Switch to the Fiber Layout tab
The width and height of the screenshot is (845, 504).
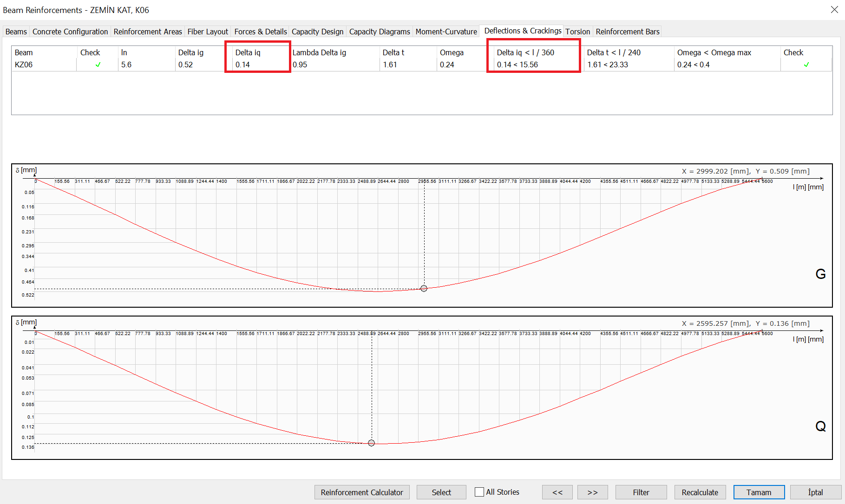[x=208, y=31]
